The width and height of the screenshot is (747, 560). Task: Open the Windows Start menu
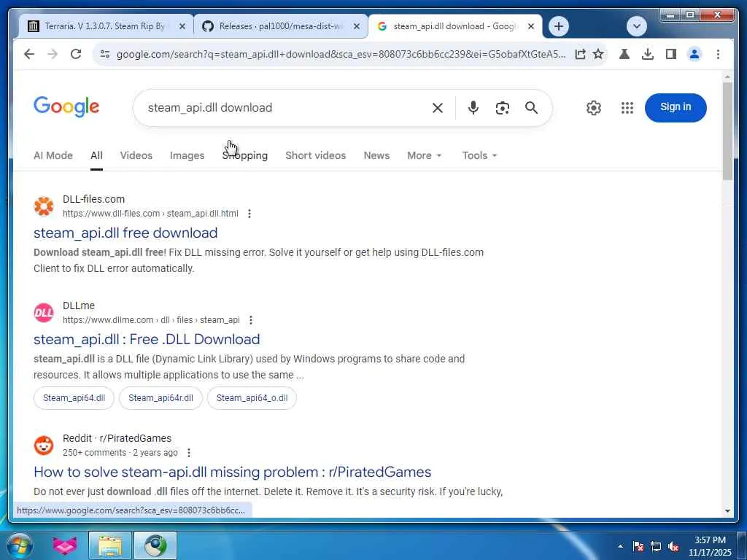pos(19,545)
